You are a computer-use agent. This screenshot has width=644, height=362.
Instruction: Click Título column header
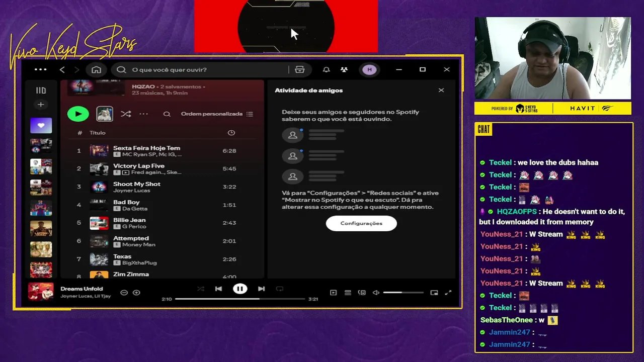coord(97,133)
